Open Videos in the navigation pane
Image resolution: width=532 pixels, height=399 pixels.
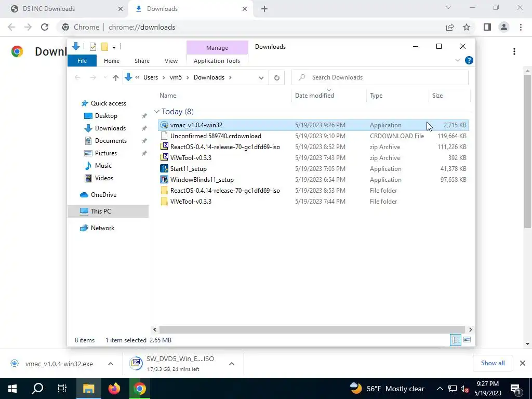(104, 178)
